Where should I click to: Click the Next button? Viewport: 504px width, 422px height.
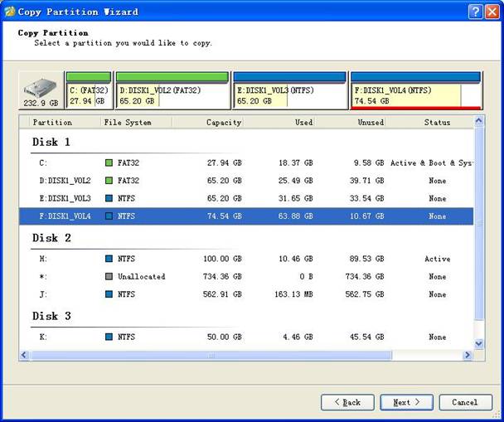point(406,402)
